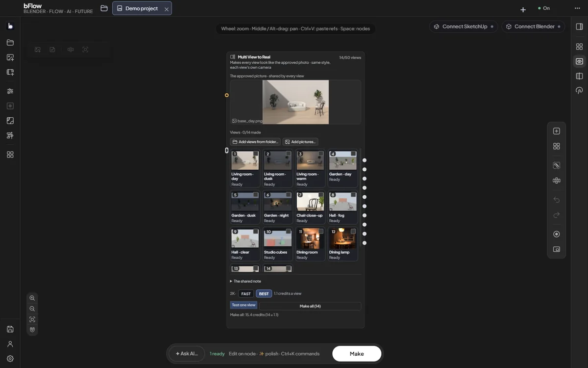
Task: Click the picture-in-picture minimap icon in floating toolbar
Action: pos(556,249)
